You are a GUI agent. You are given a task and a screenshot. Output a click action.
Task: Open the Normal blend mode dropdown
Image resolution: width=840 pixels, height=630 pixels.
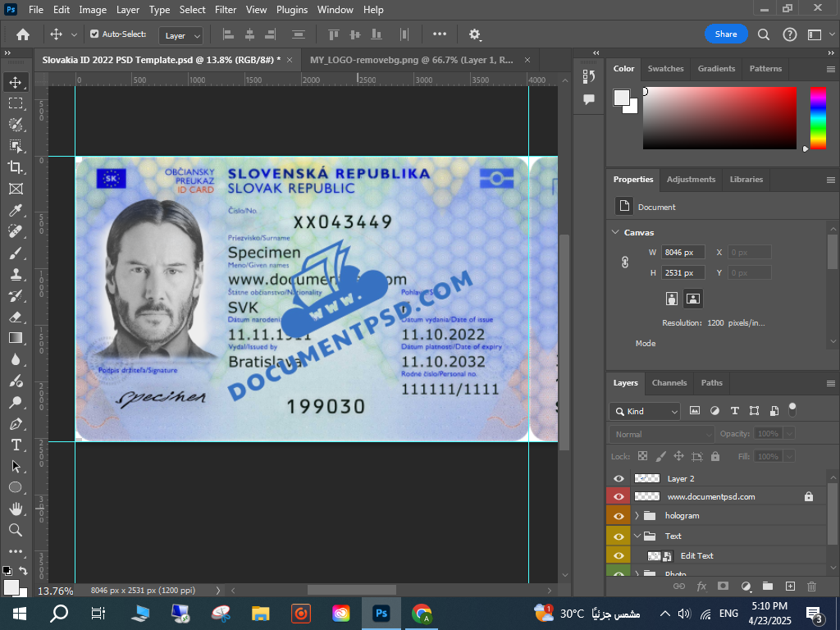click(x=662, y=434)
